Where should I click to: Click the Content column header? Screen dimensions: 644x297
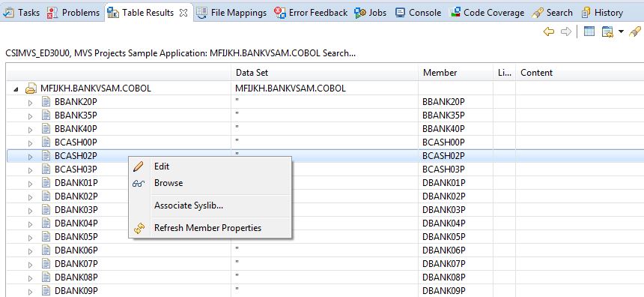tap(580, 73)
